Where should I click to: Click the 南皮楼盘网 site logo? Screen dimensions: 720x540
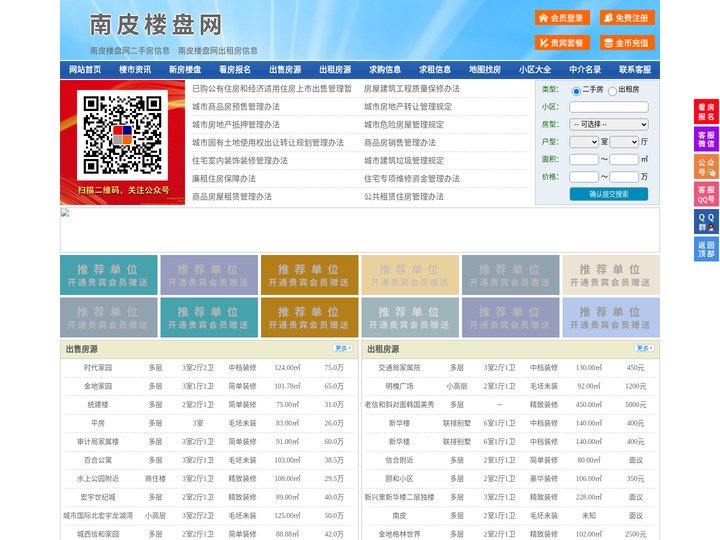[156, 25]
